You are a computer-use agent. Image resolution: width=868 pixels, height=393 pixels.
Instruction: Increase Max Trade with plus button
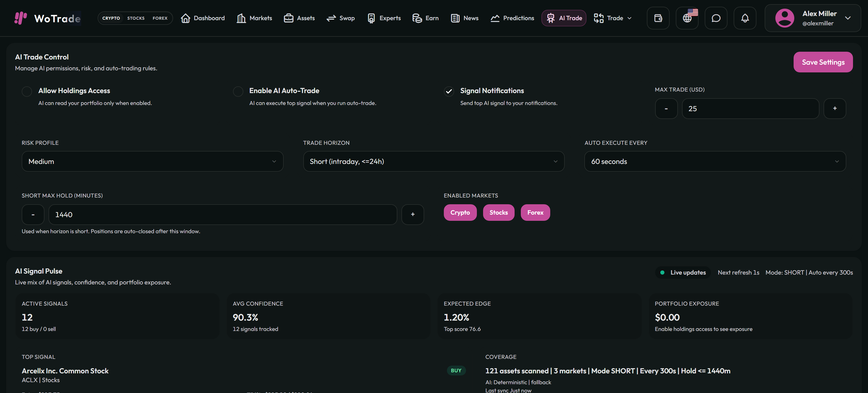(835, 109)
